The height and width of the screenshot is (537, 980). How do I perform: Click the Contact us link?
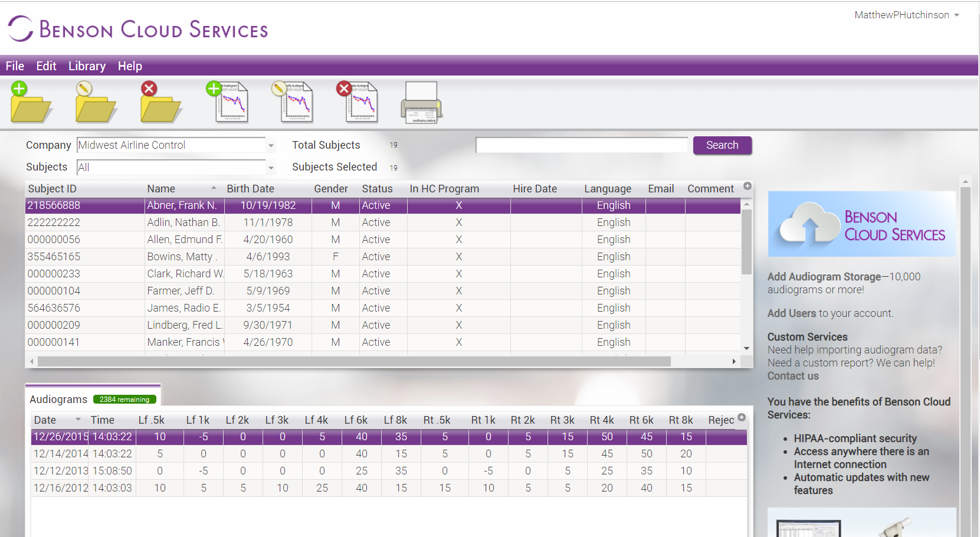pos(792,375)
